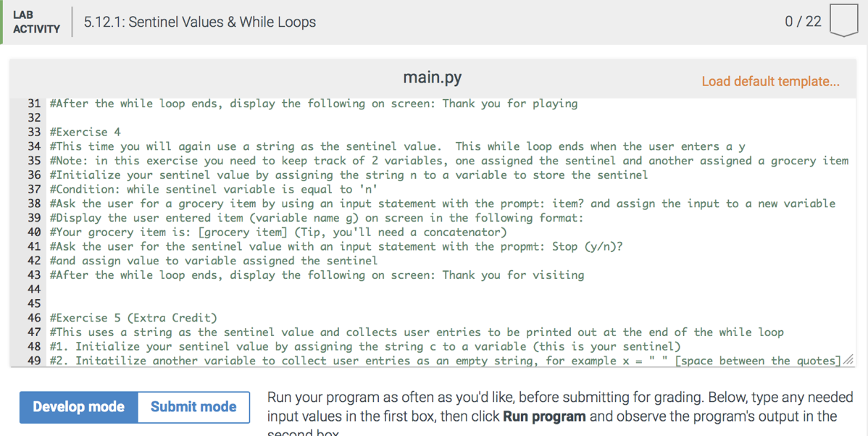
Task: Click the comment mentioning Thank you for playing
Action: [312, 103]
